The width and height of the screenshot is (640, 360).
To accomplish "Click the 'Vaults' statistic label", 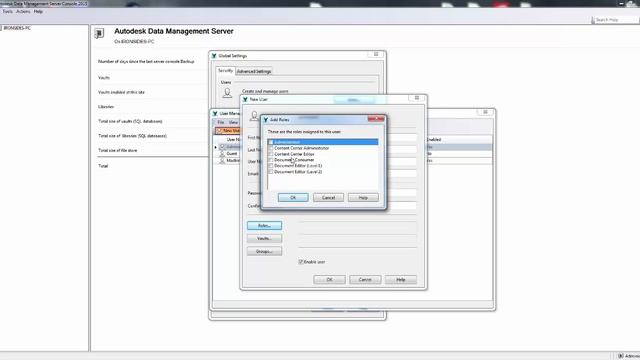I will [104, 78].
